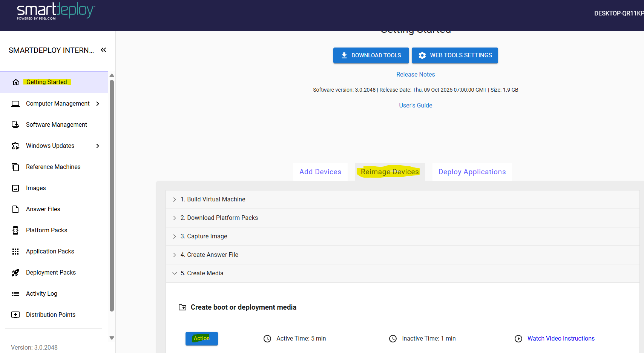The height and width of the screenshot is (353, 644).
Task: Expand the Capture Image step
Action: (x=175, y=236)
